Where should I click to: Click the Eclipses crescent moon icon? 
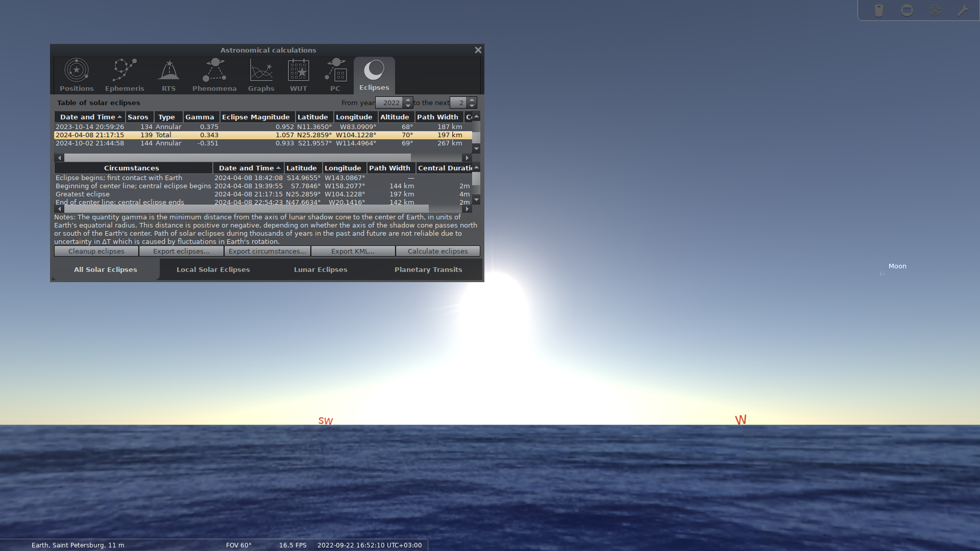374,73
